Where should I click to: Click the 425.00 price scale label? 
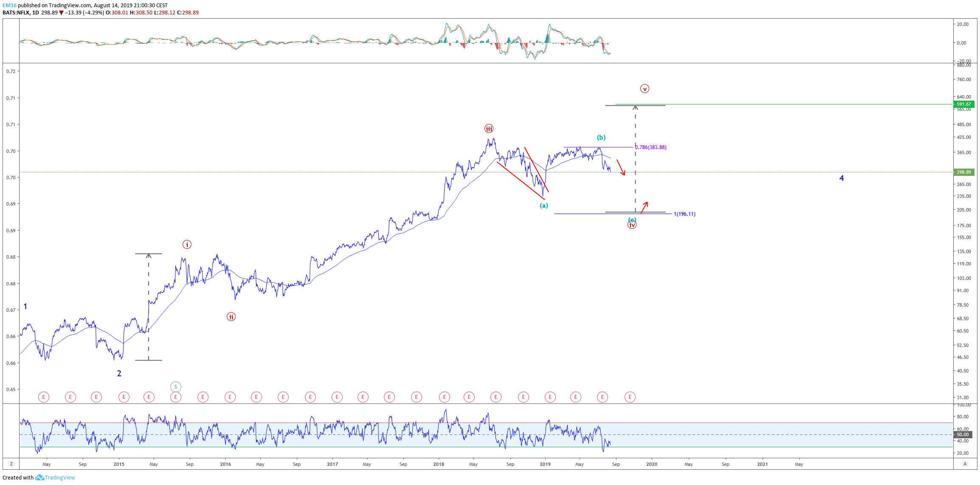pos(963,137)
